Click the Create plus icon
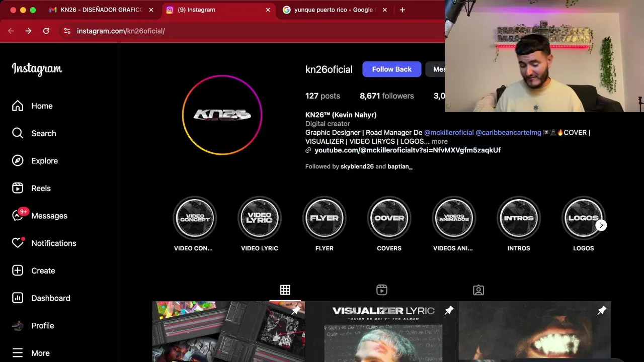Screen dimensions: 644x362 click(18, 270)
